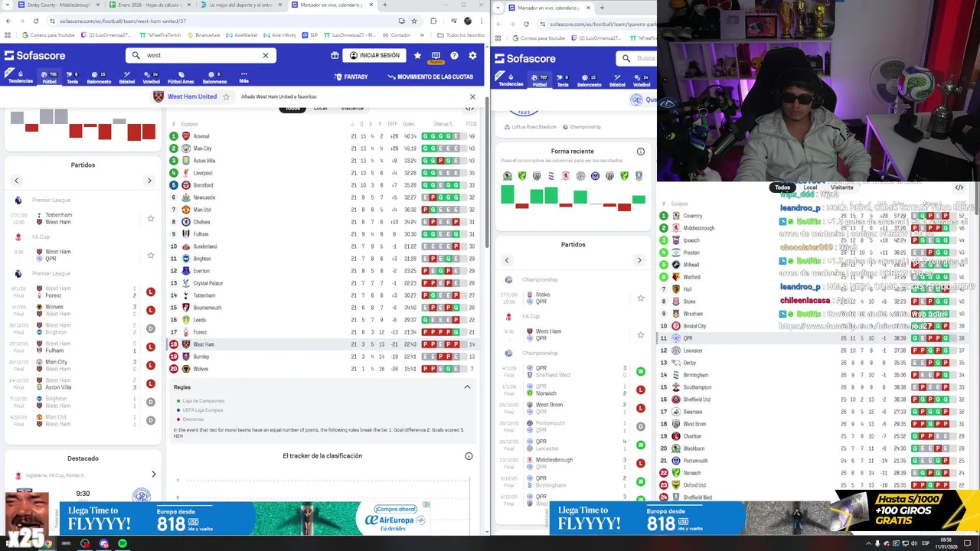Open the gift box icon in Sofascore header

click(335, 55)
